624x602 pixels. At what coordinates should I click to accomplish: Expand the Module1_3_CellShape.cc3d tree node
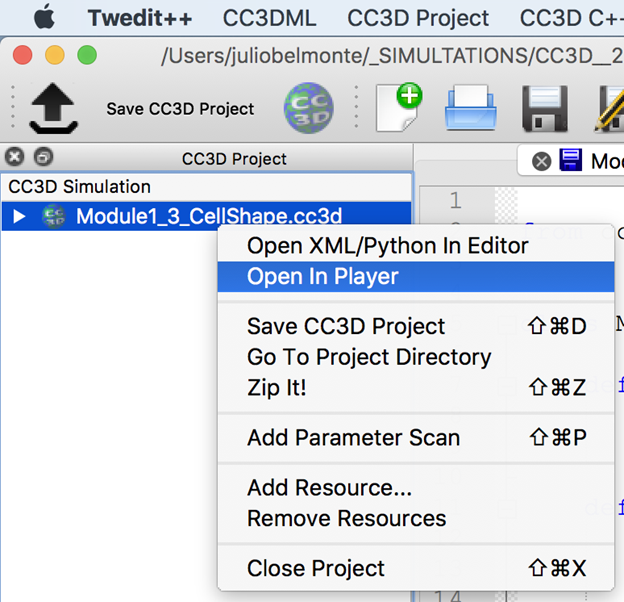click(x=19, y=216)
